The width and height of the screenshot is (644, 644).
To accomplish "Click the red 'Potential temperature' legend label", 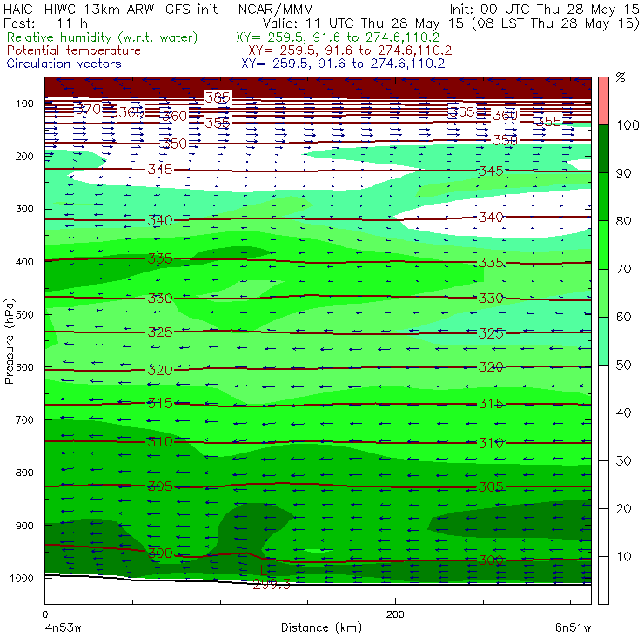I will (74, 50).
